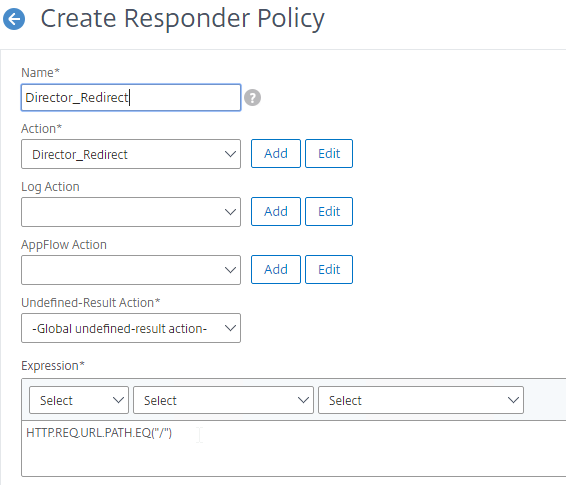Click inside the Name text field
The height and width of the screenshot is (485, 566).
[x=131, y=97]
